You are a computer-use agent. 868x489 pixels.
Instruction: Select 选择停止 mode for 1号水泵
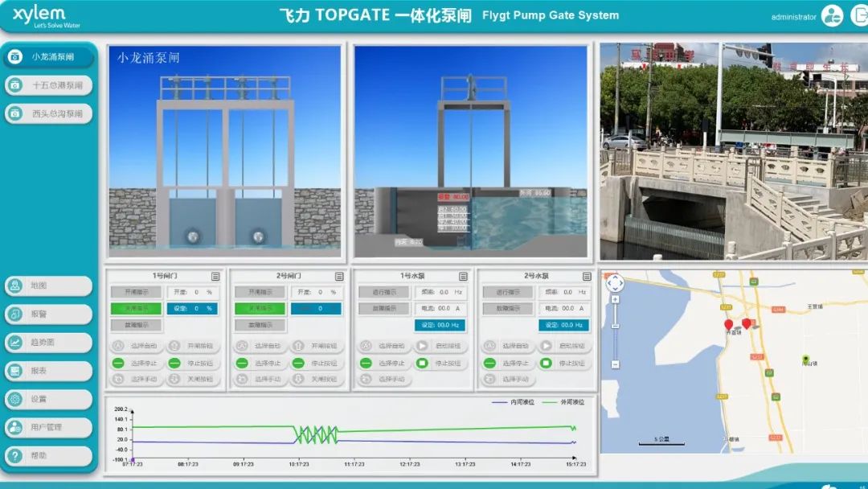[x=385, y=364]
